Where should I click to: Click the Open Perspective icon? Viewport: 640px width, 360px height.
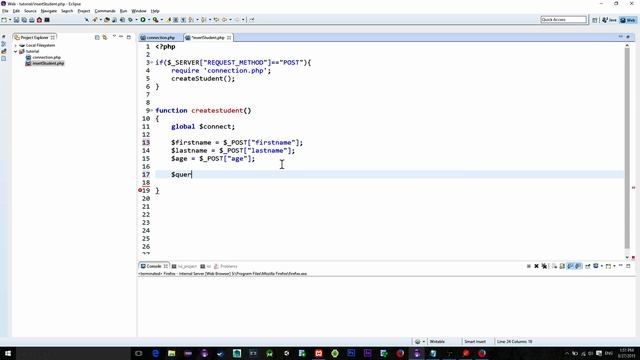pos(595,20)
